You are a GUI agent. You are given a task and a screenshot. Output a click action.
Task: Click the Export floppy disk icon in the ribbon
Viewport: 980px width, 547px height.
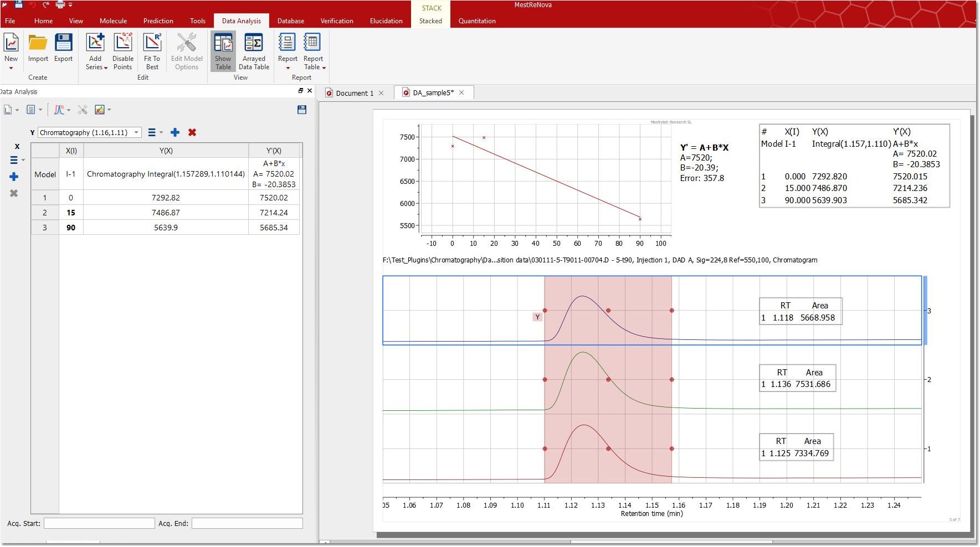(x=64, y=43)
